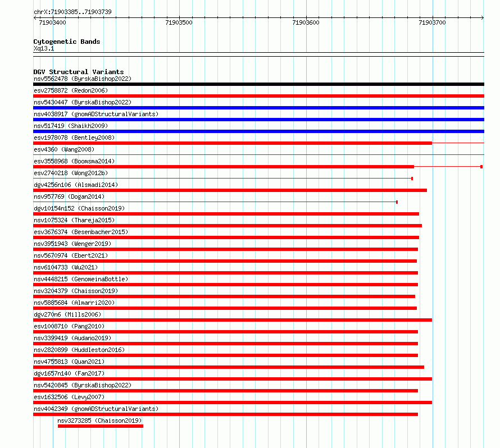
Task: Click the red bar below esv1632506
Action: click(x=233, y=403)
